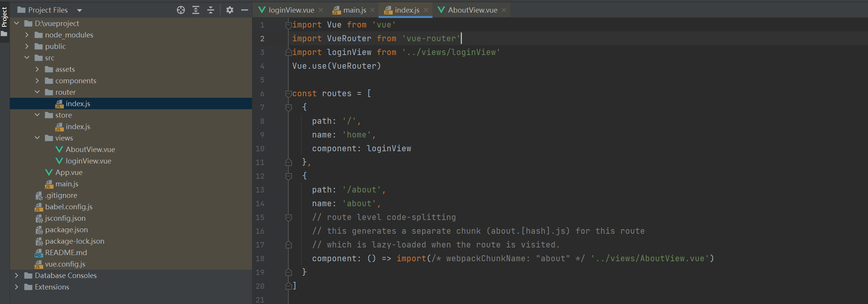Screen dimensions: 868x304
Task: Fold the home route object at line 7
Action: [x=289, y=108]
